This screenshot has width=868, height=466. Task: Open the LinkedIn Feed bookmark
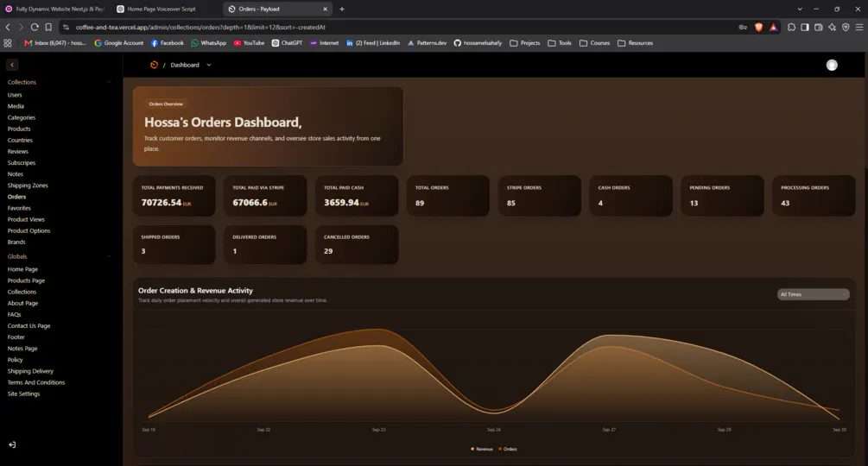(x=373, y=43)
